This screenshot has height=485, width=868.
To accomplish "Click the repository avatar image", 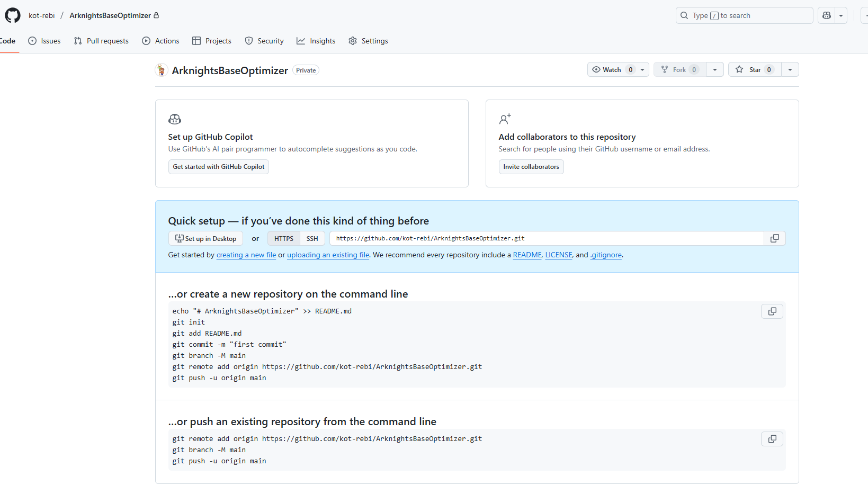I will click(162, 70).
